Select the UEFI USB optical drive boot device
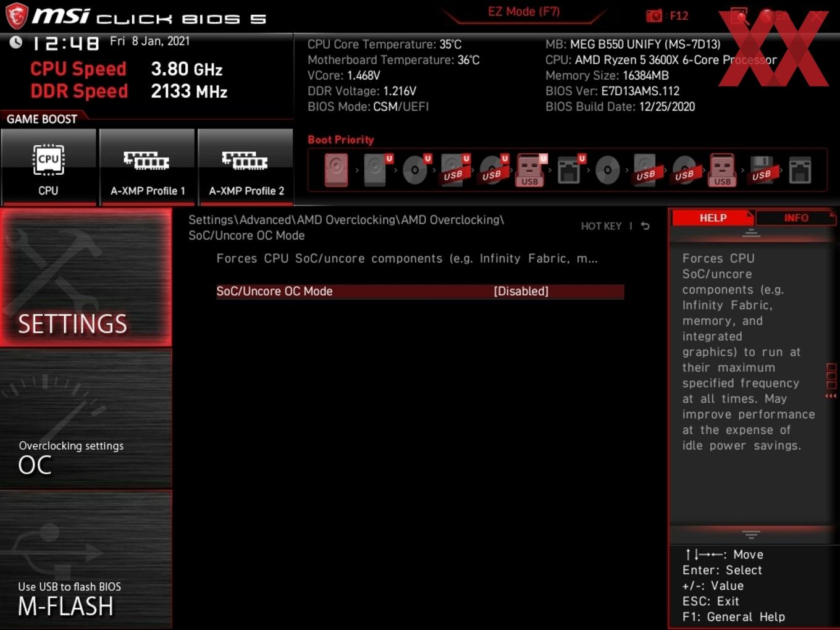840x630 pixels. coord(492,170)
